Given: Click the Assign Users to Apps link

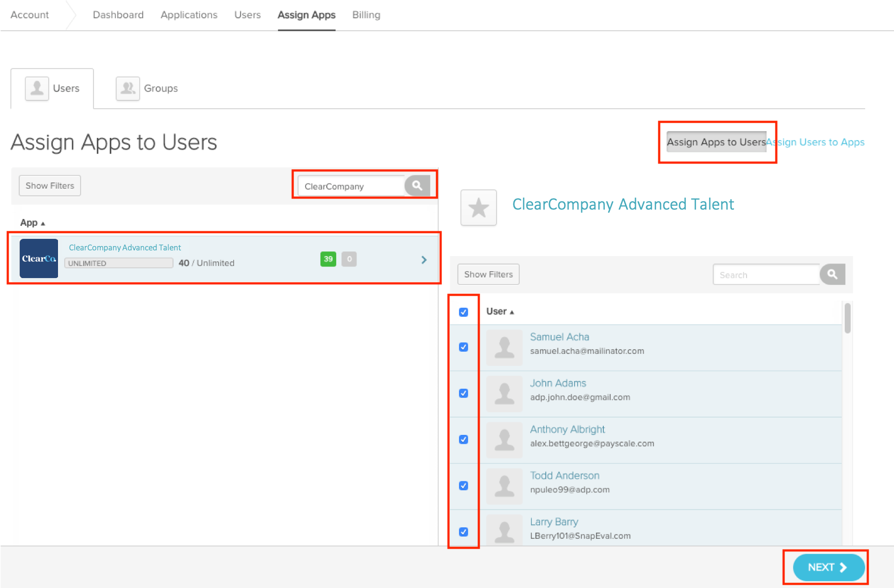Looking at the screenshot, I should (816, 142).
